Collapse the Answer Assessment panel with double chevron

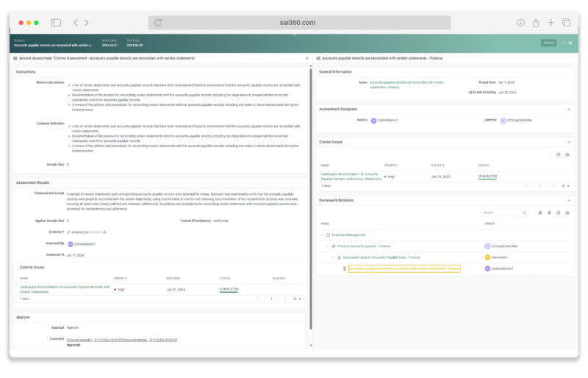click(306, 59)
